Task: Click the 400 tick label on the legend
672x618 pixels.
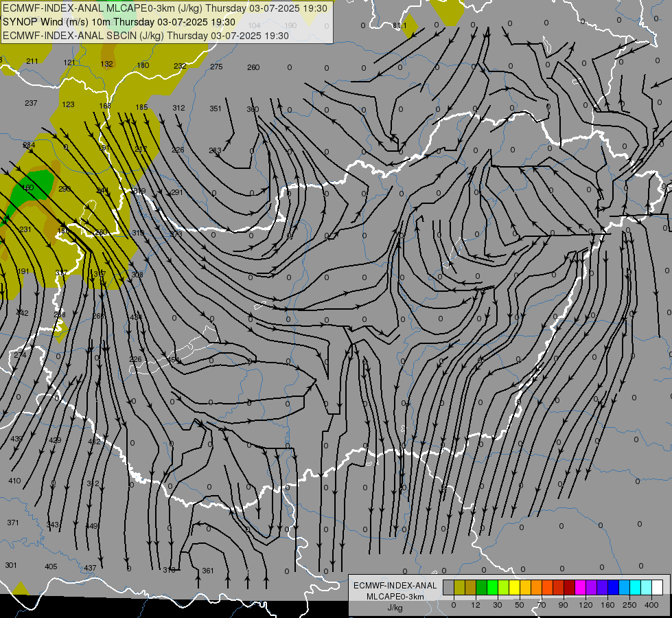Action: pyautogui.click(x=651, y=605)
